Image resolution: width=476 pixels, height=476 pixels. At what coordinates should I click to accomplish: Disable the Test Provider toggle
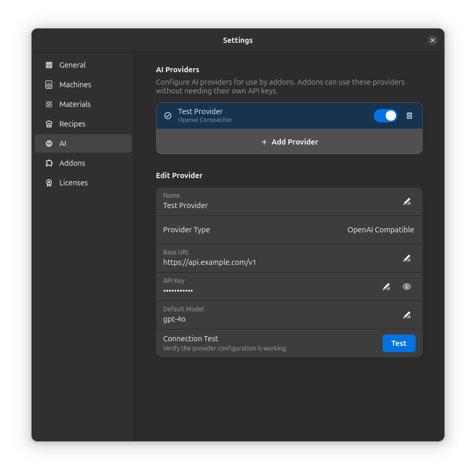tap(386, 116)
